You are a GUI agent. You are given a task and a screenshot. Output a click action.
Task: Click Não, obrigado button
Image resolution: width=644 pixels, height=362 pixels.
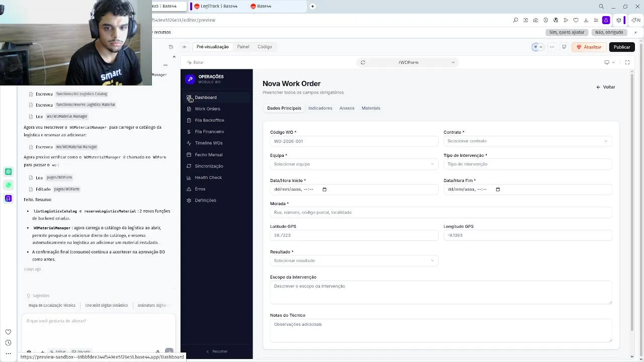(609, 32)
